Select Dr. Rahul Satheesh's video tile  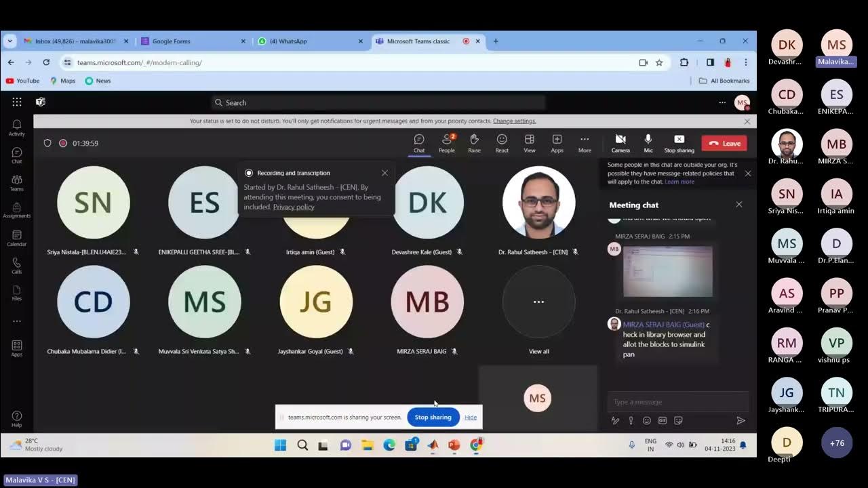click(x=538, y=210)
